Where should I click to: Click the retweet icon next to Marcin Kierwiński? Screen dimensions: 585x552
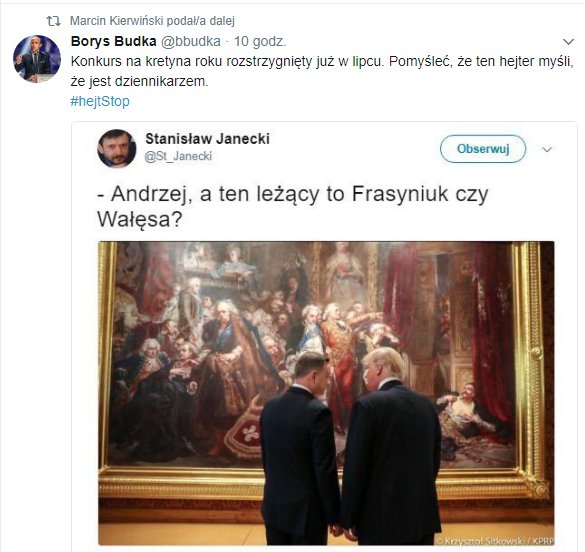click(53, 21)
